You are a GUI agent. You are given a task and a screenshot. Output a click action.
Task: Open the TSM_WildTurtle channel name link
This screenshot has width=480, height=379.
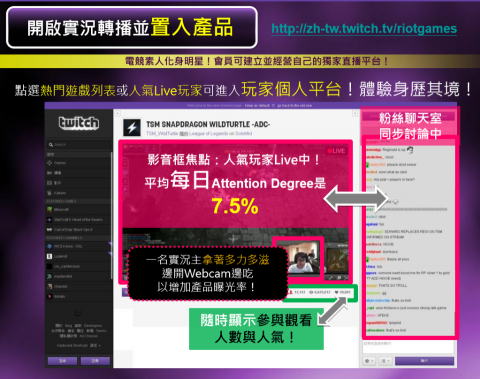coord(162,134)
